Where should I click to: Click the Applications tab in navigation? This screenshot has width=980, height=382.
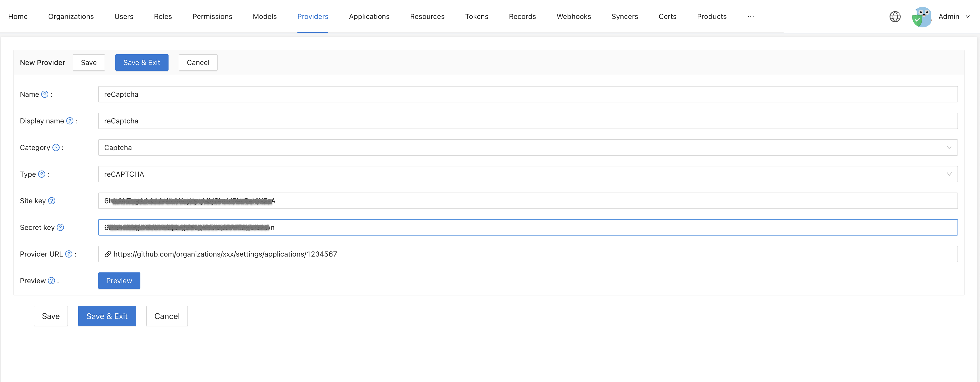(369, 16)
